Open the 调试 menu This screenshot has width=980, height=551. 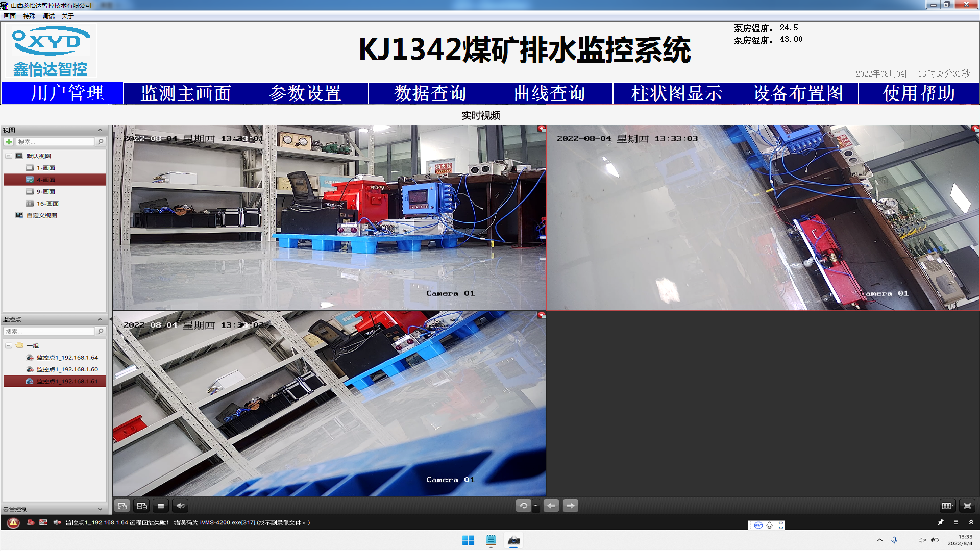48,16
